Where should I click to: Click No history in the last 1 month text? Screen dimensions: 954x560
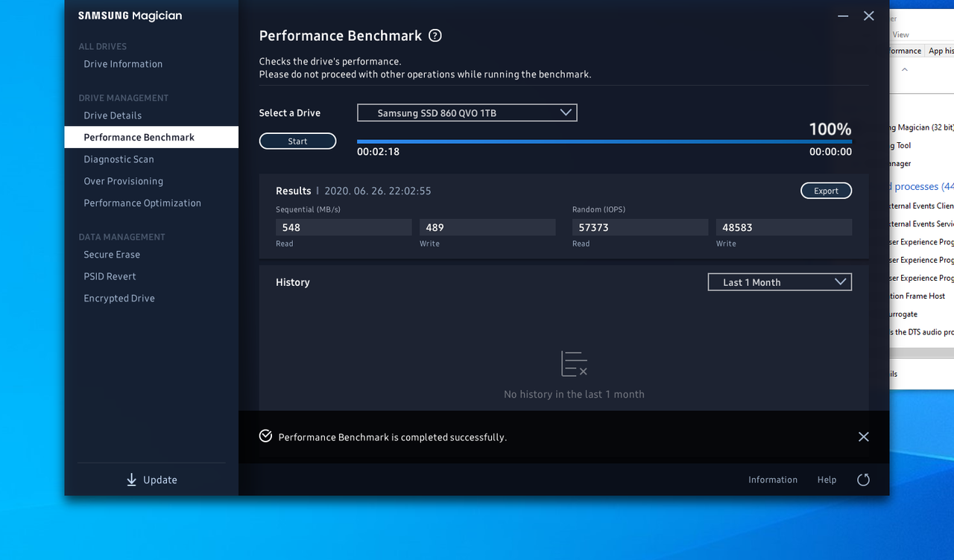click(574, 394)
